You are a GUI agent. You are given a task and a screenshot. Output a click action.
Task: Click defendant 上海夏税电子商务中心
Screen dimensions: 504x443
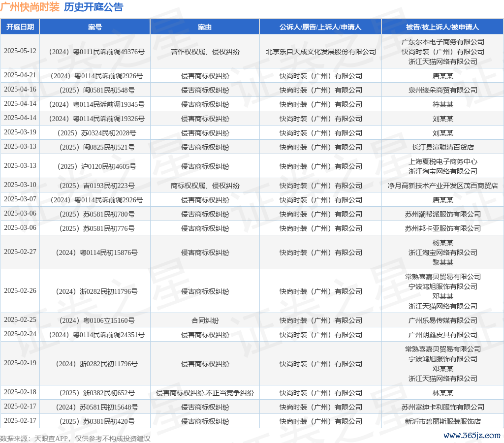click(x=442, y=161)
